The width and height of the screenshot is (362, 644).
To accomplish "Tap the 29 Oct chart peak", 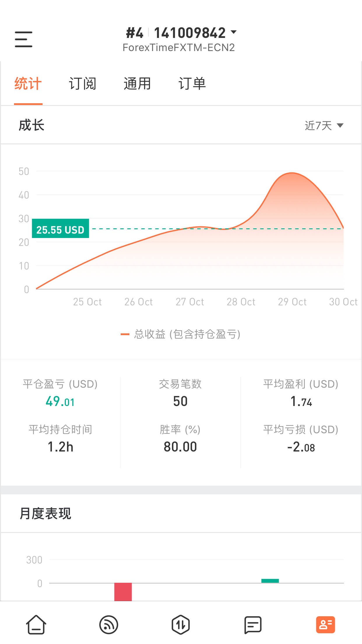I will coord(292,173).
